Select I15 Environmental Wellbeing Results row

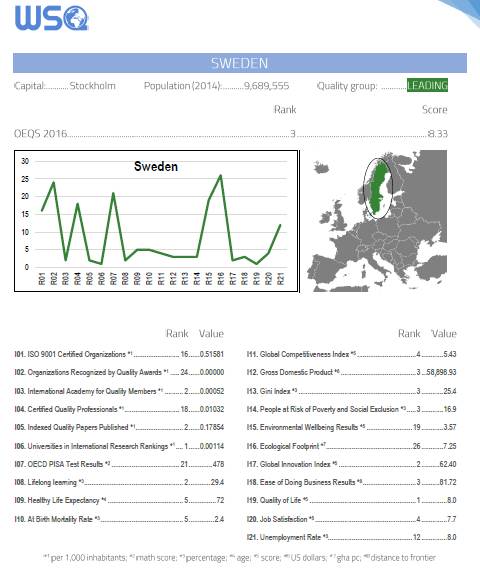coord(351,427)
